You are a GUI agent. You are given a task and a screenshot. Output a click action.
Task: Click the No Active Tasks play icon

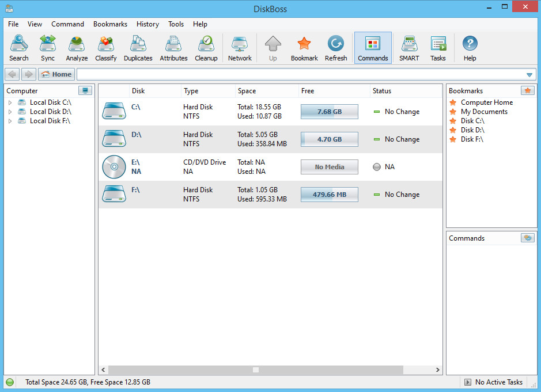point(467,382)
